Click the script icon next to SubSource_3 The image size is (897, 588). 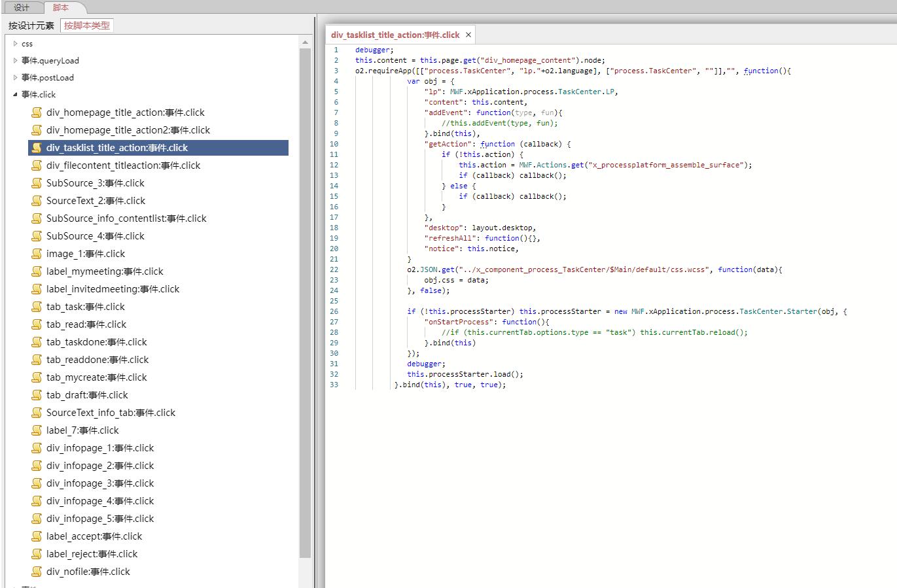(37, 183)
